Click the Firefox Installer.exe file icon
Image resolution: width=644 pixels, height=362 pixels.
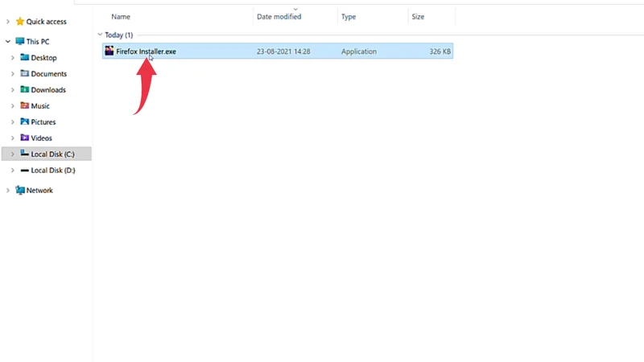tap(109, 51)
